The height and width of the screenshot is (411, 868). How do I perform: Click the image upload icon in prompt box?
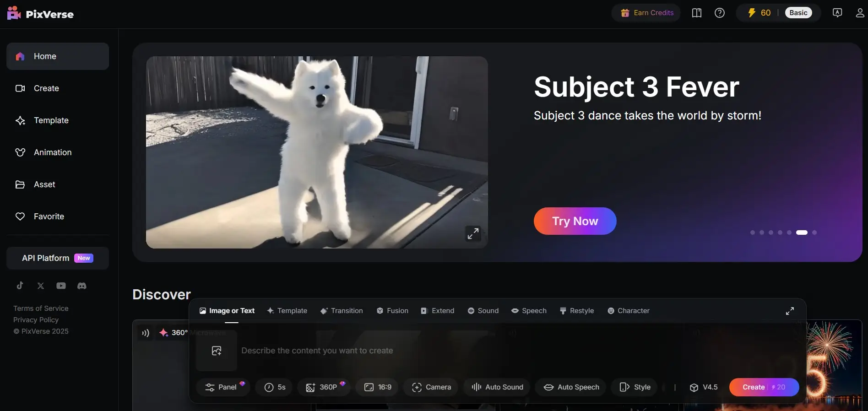pos(217,351)
